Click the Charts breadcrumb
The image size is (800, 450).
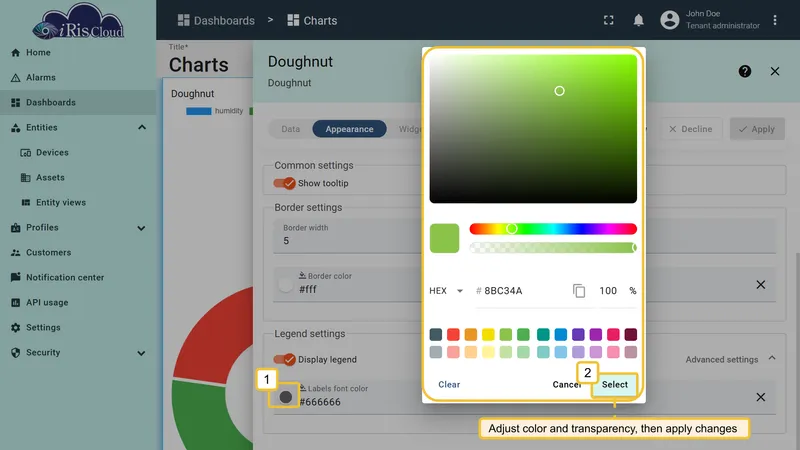point(312,20)
